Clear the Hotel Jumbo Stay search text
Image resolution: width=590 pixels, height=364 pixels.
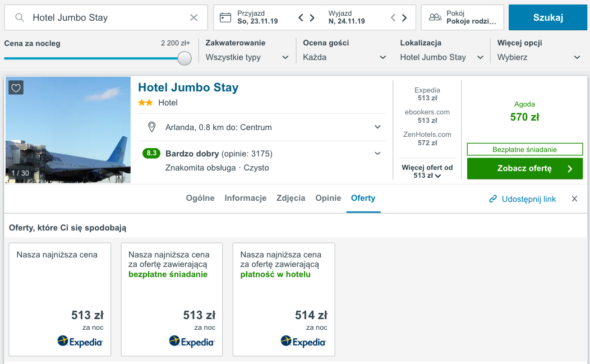tap(194, 17)
